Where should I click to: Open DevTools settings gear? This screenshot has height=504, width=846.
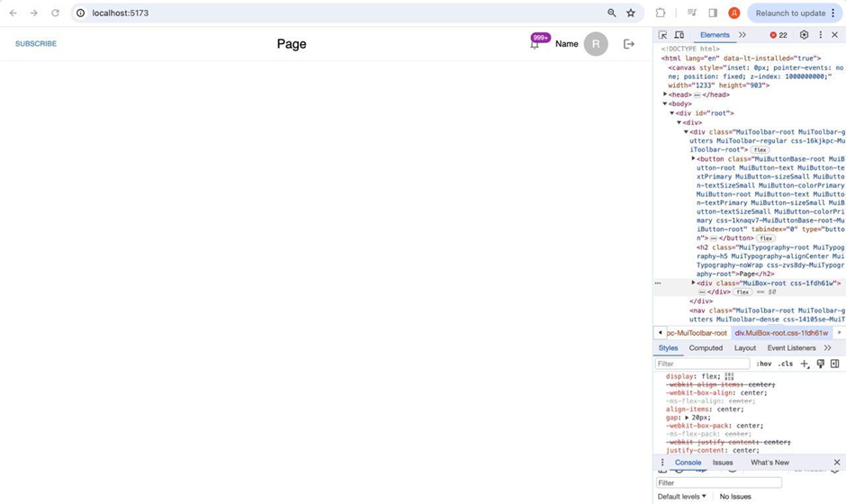(x=804, y=35)
